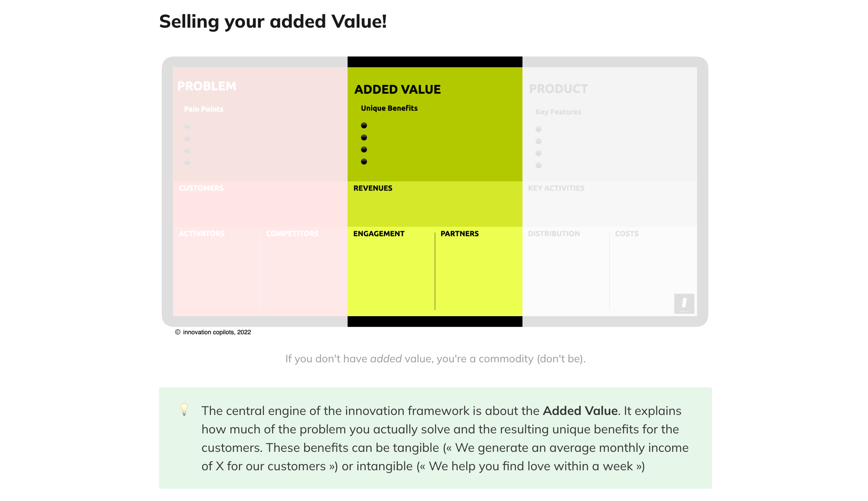Click the first grey bullet under Key Features
The height and width of the screenshot is (501, 868).
pos(538,129)
